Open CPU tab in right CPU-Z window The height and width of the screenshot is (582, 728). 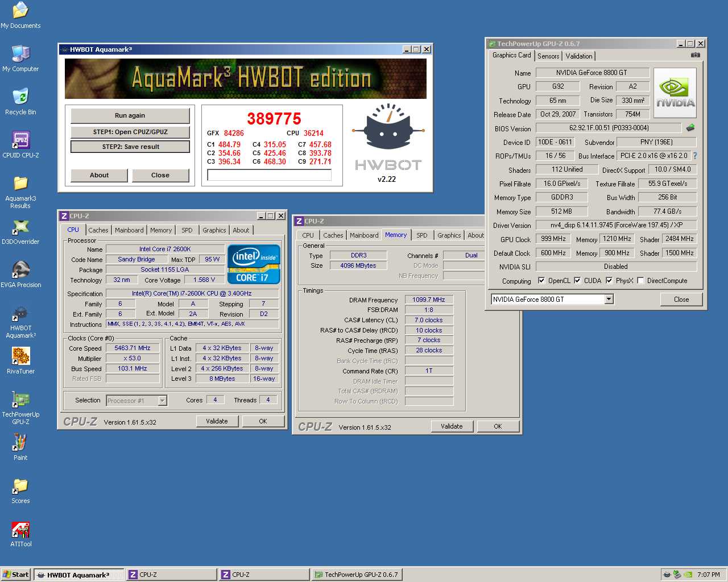click(308, 235)
